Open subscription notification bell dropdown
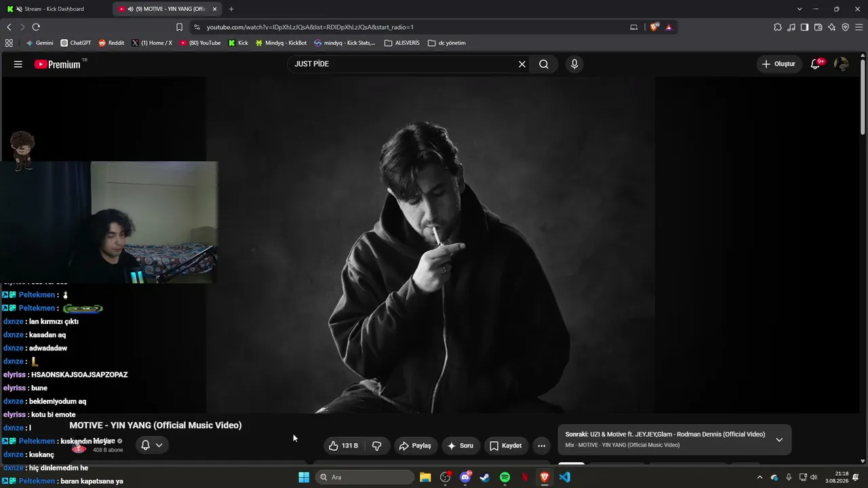This screenshot has width=868, height=488. click(152, 445)
